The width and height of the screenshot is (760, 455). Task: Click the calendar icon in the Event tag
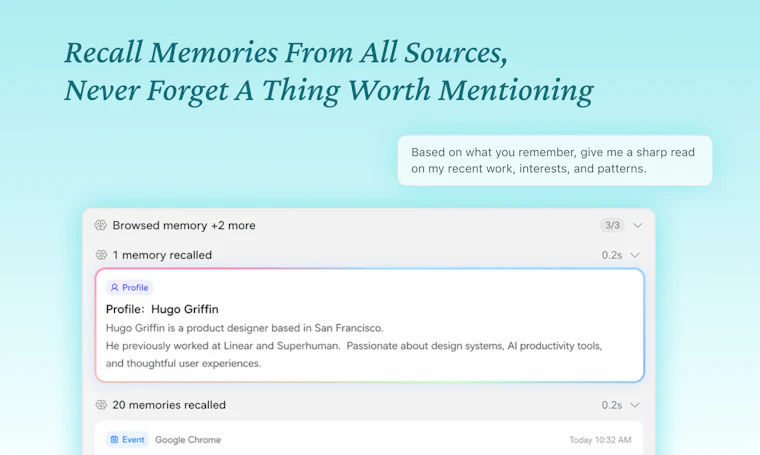(114, 439)
